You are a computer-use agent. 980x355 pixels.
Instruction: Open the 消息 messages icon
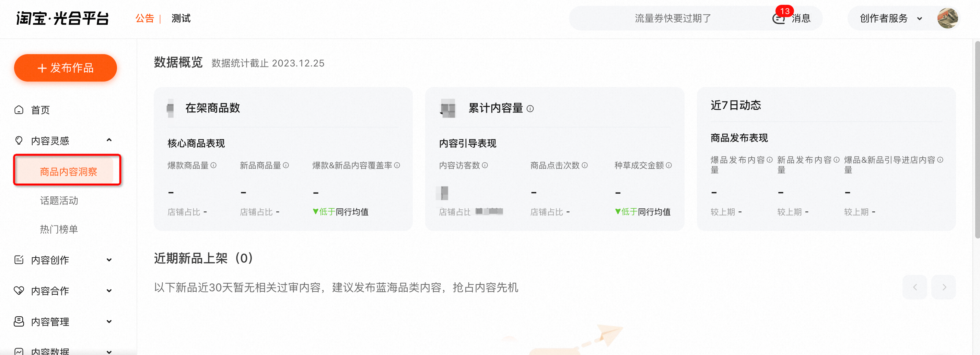778,19
